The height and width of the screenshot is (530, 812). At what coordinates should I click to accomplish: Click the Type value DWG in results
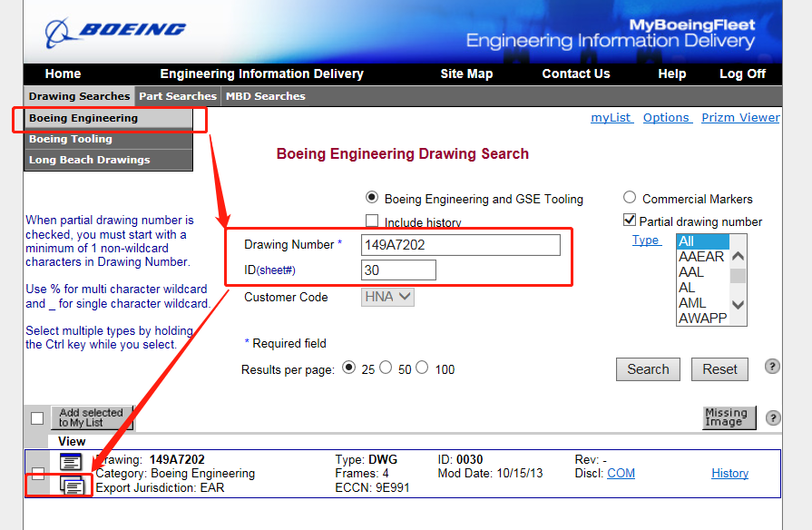click(x=383, y=459)
